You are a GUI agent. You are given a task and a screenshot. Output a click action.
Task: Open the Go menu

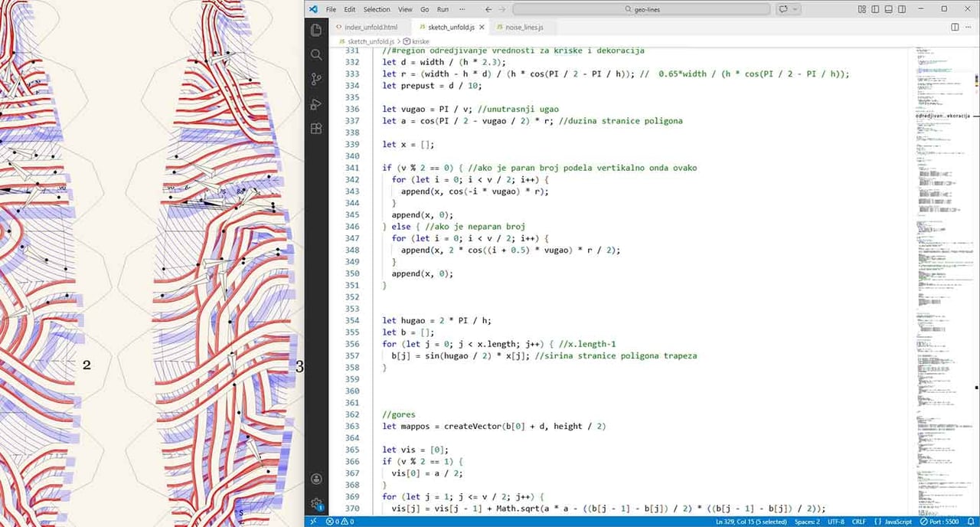(x=425, y=9)
